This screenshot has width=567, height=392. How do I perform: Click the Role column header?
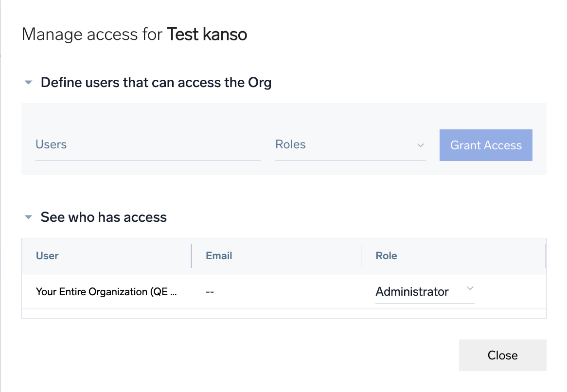point(386,255)
